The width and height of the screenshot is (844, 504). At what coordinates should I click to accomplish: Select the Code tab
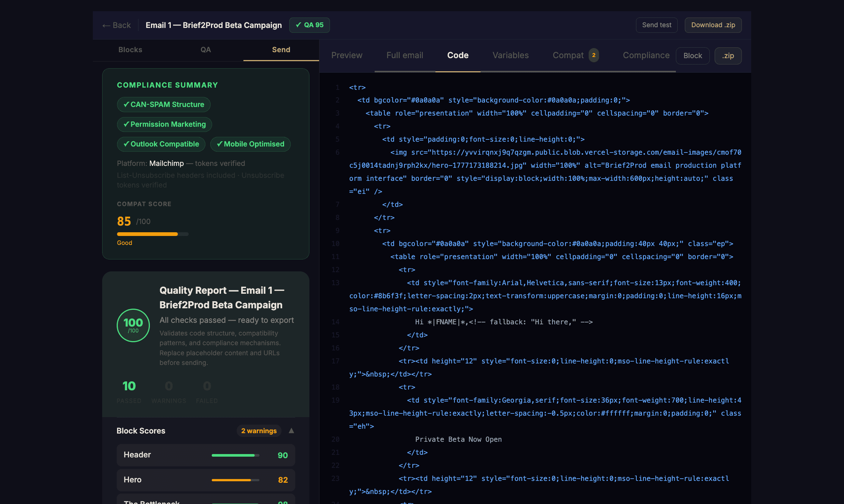[x=458, y=55]
